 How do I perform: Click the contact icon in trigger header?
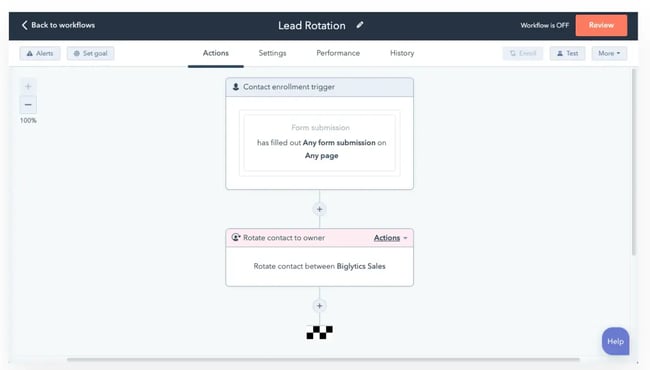click(x=236, y=87)
